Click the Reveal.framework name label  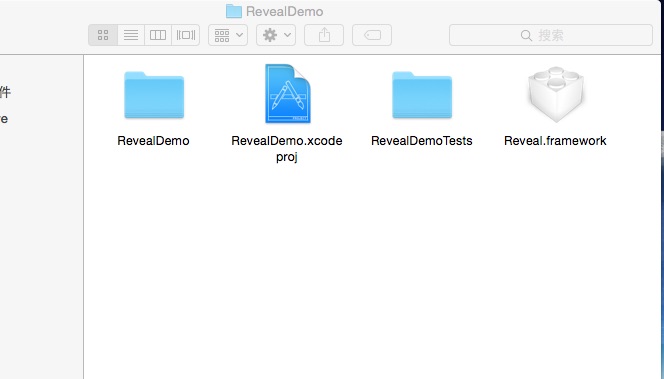click(x=555, y=141)
